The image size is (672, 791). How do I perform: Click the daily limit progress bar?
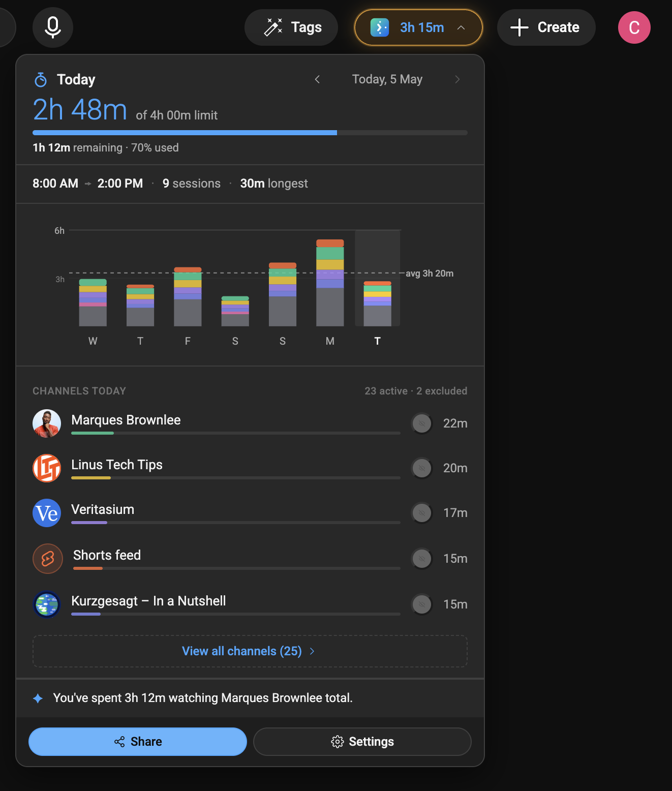coord(250,133)
